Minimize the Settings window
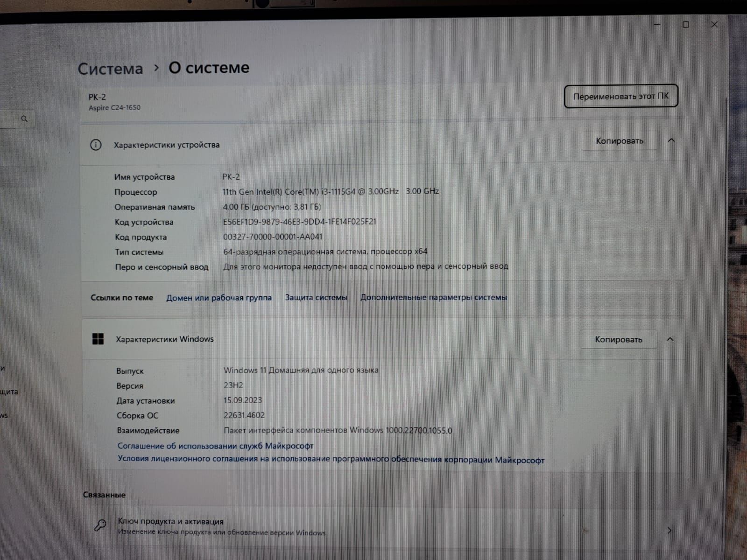This screenshot has height=560, width=747. (x=657, y=24)
